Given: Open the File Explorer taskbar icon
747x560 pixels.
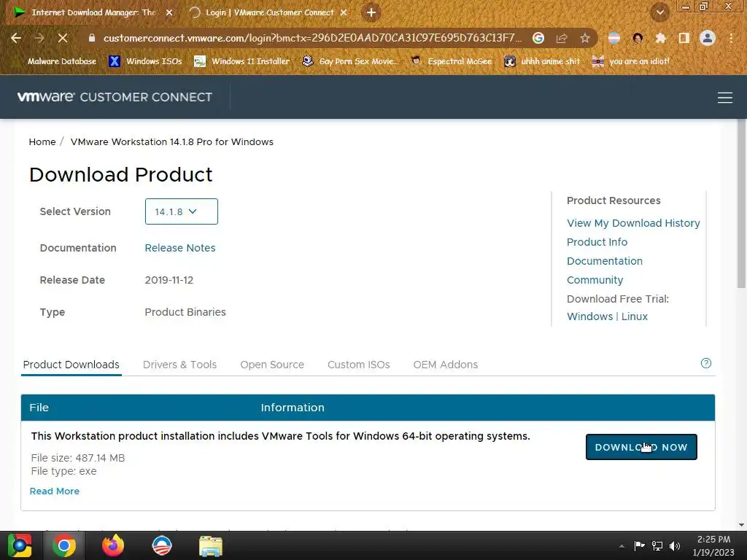Looking at the screenshot, I should [211, 545].
